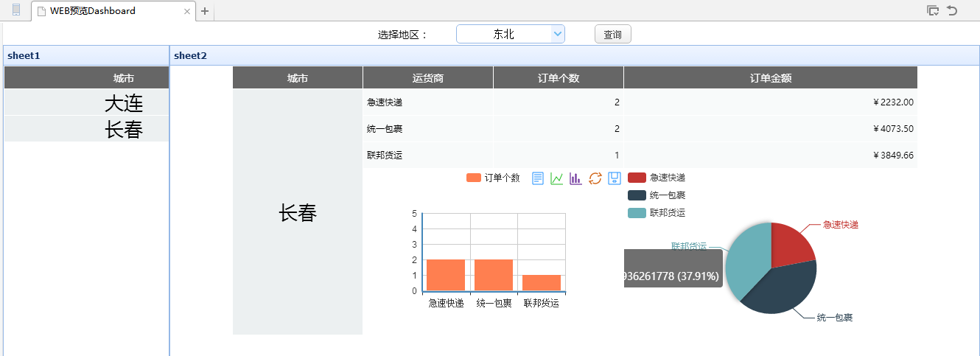Click the page icon on WEB预览Dashboard tab
The width and height of the screenshot is (980, 356).
[x=42, y=11]
